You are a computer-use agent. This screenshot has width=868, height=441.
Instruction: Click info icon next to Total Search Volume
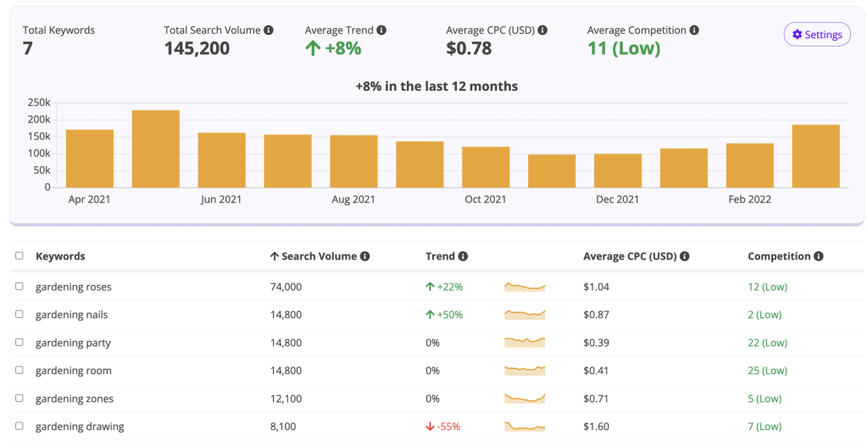click(x=269, y=31)
